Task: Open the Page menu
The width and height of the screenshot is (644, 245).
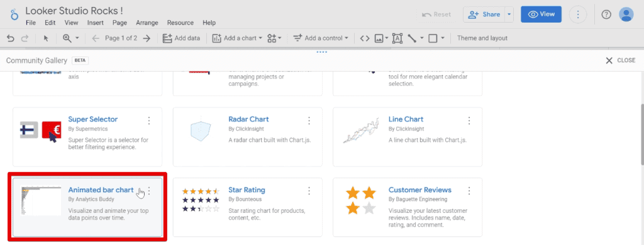Action: tap(119, 23)
